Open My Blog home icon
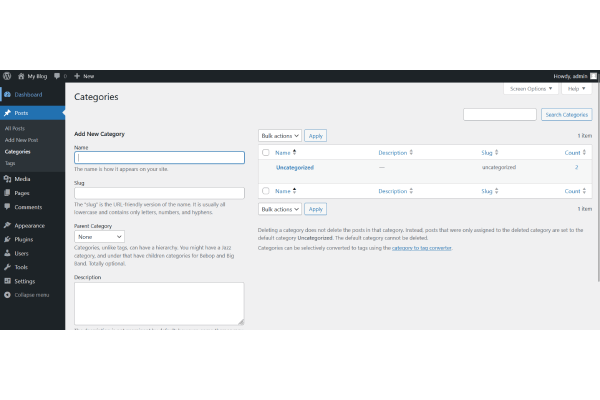600x400 pixels. point(21,75)
